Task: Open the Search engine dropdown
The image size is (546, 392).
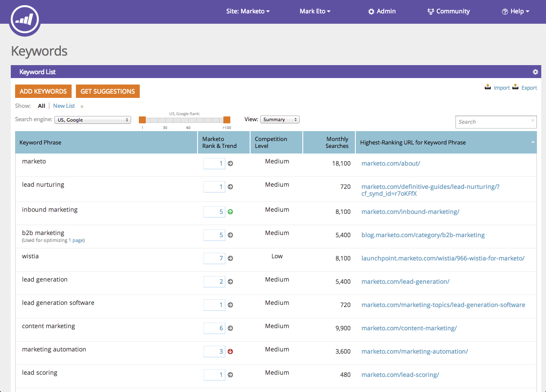Action: tap(93, 120)
